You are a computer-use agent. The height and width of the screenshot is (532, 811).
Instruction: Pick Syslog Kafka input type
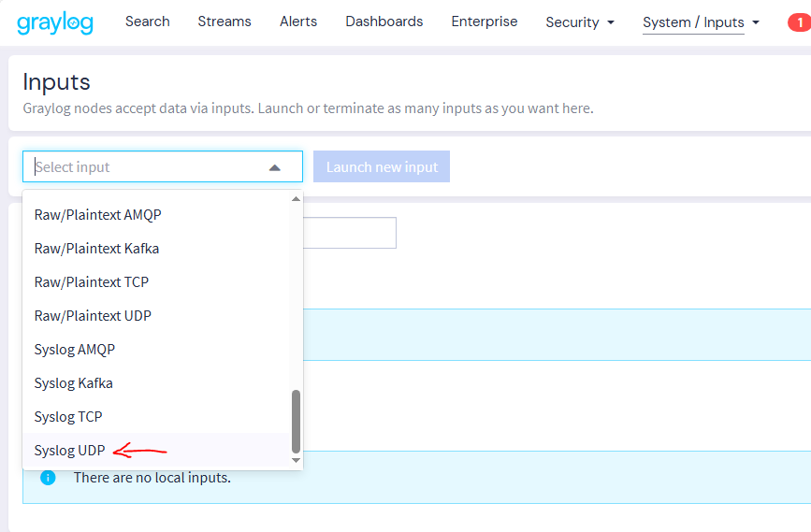[x=73, y=383]
